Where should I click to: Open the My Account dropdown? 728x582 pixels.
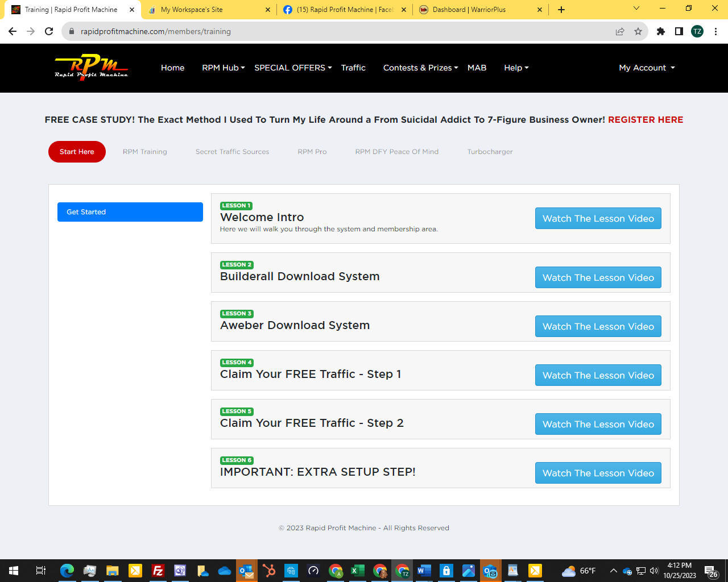tap(647, 68)
